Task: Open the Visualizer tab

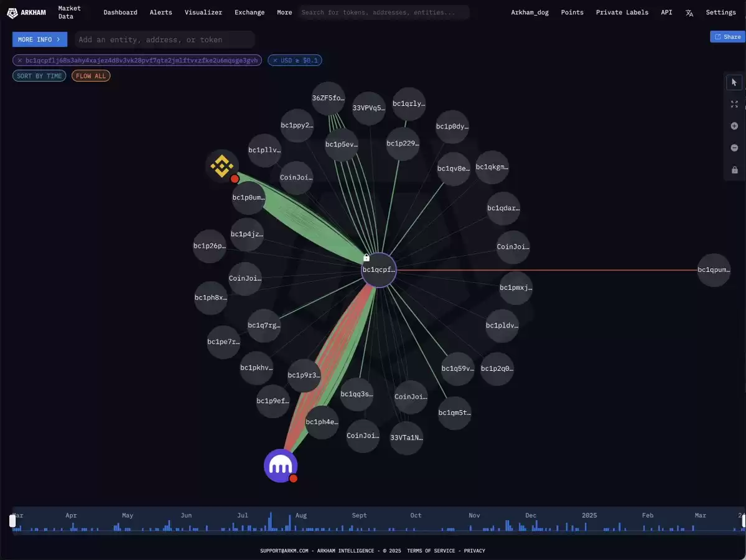Action: pos(203,12)
